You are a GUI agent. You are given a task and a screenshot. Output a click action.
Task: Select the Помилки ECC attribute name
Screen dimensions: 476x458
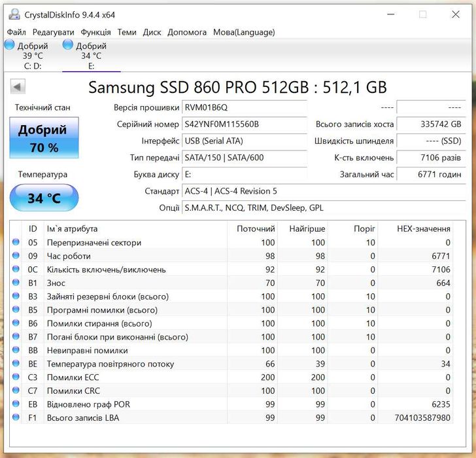pyautogui.click(x=73, y=378)
